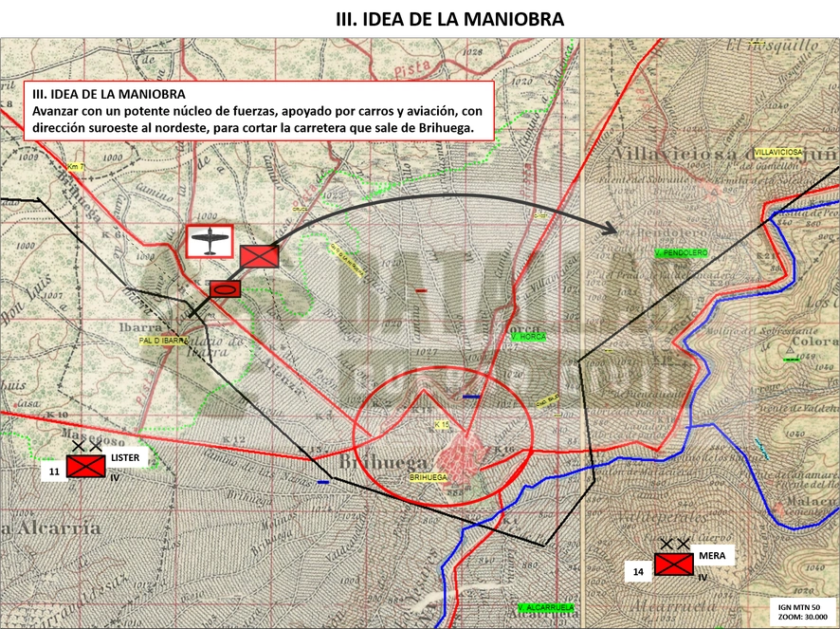The image size is (840, 629).
Task: Select the 14 Division MERA unit symbol
Action: 674,564
